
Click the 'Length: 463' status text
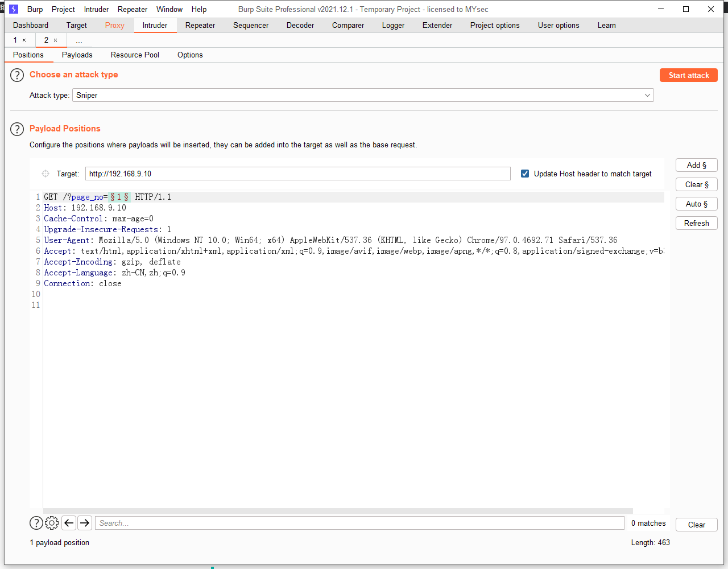click(650, 542)
